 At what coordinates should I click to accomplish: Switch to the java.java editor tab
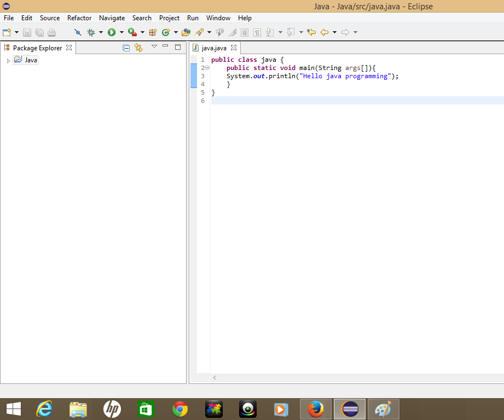pos(215,48)
